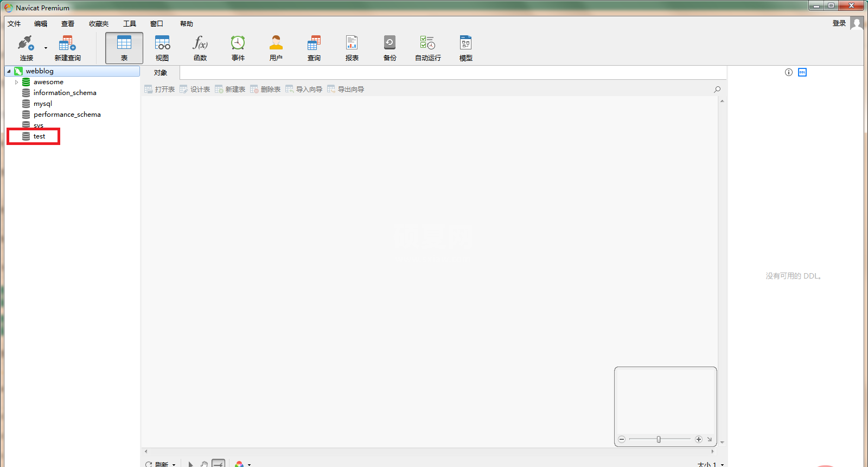Select the pointer arrow tool at bottom

[x=190, y=464]
